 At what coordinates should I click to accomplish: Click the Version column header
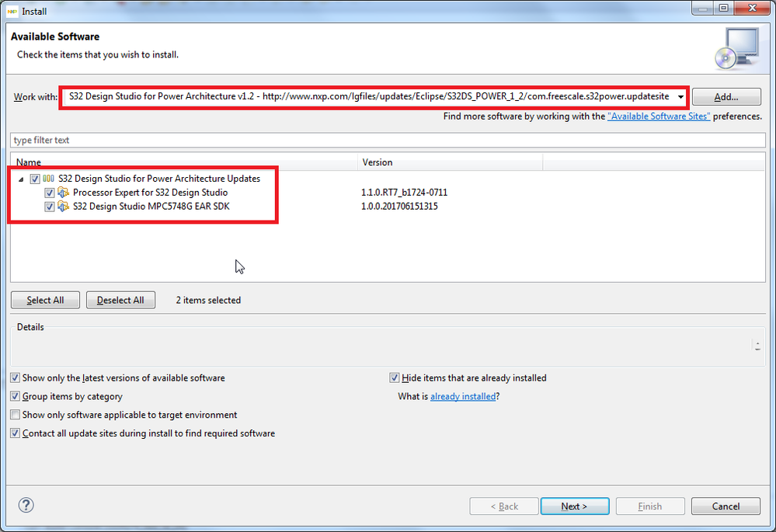(450, 162)
